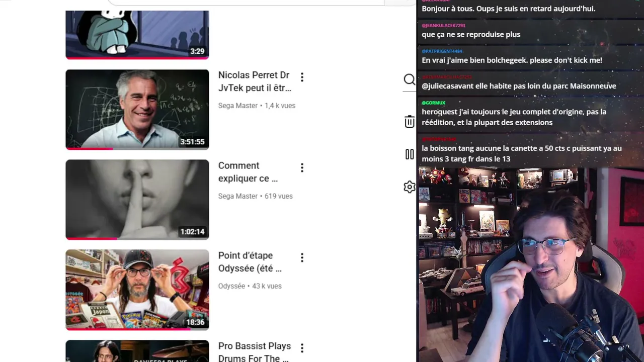Image resolution: width=644 pixels, height=362 pixels.
Task: Click title 'Comment expliquer ce ...'
Action: click(x=248, y=172)
